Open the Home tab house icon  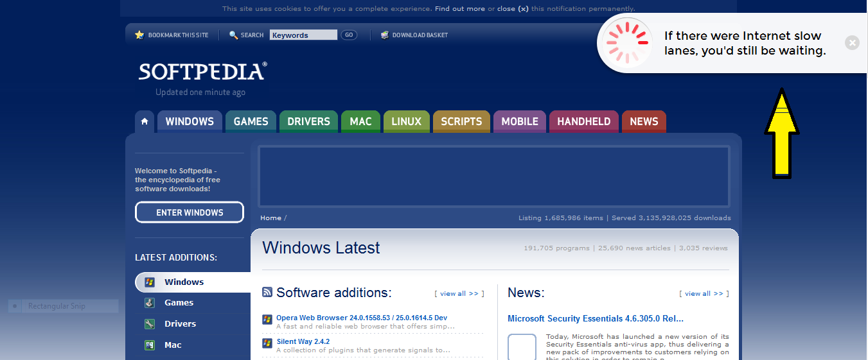tap(145, 121)
